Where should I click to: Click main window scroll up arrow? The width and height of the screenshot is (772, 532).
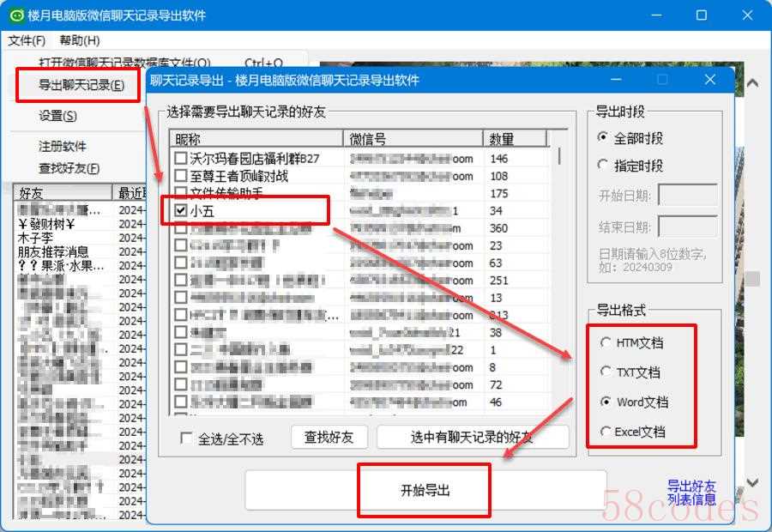[x=753, y=83]
